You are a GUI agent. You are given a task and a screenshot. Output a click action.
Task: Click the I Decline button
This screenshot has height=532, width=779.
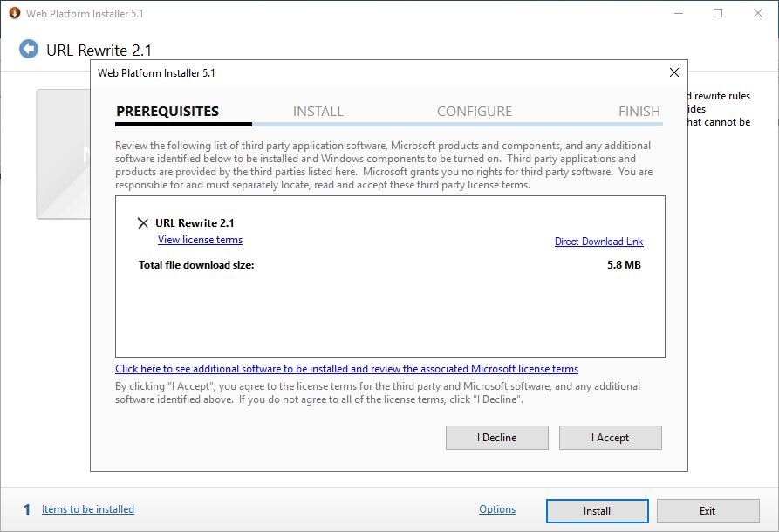497,438
